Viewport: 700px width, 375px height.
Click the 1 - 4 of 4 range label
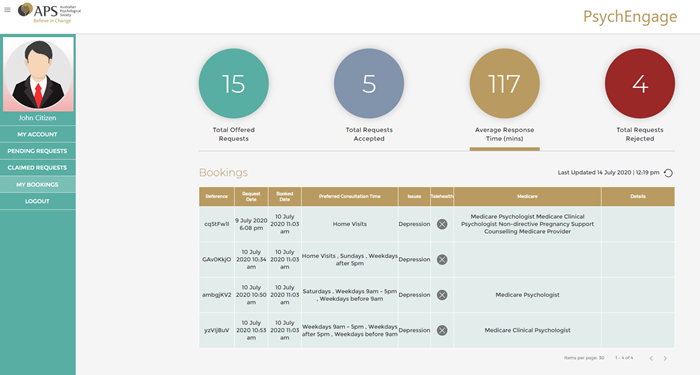tap(624, 358)
